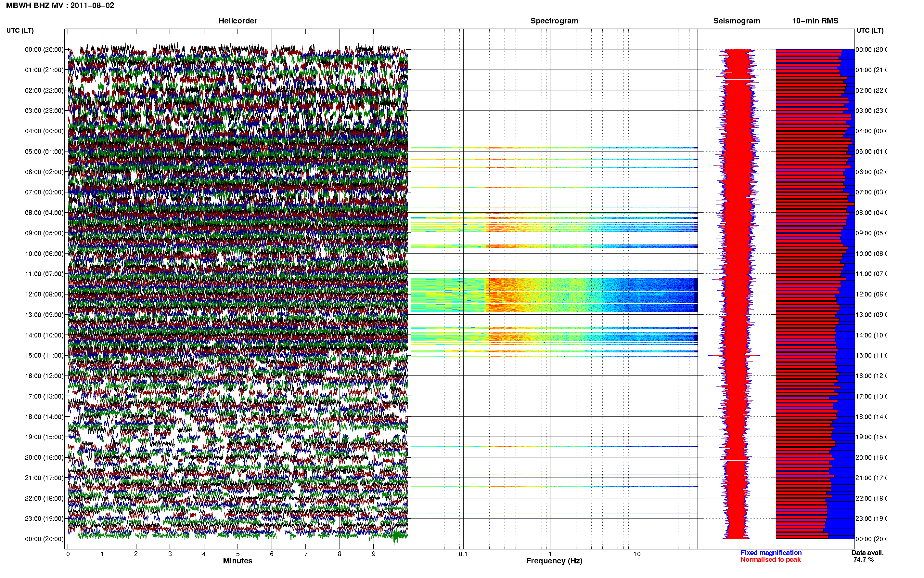Click Minutes axis tick 8
This screenshot has width=924, height=578.
click(340, 554)
